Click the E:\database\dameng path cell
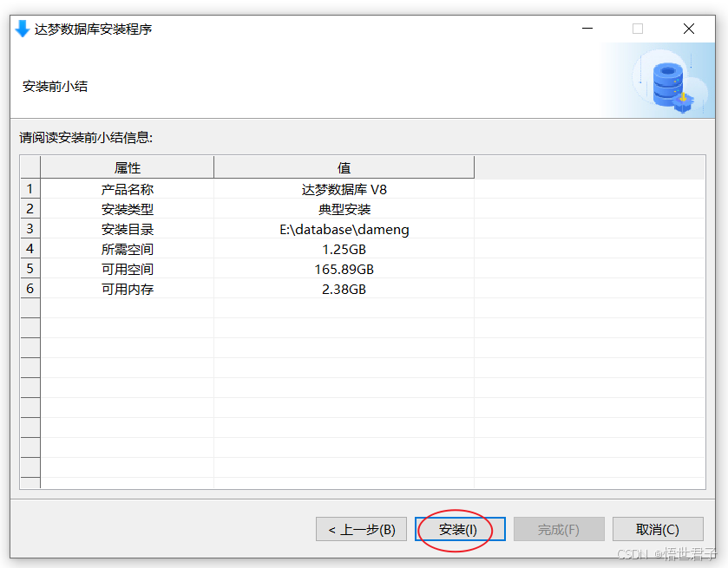 [344, 229]
